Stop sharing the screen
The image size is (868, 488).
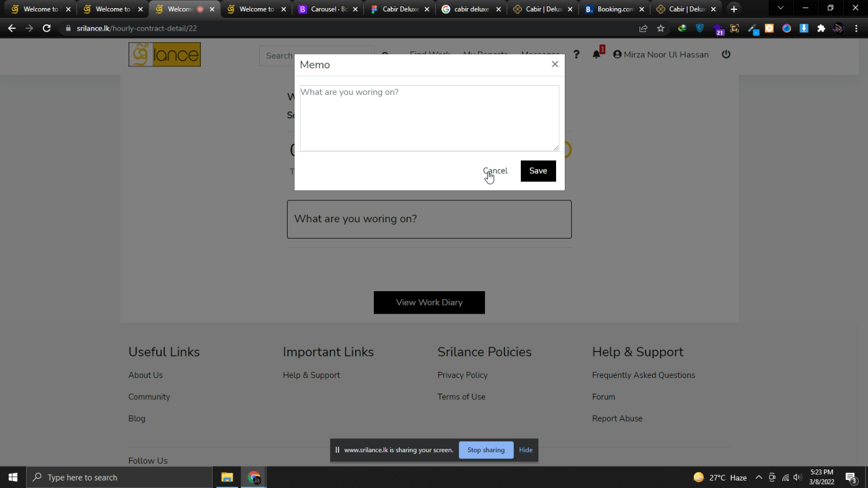pos(486,450)
